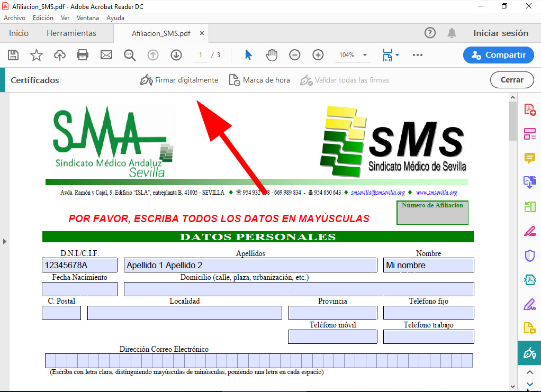
Task: Close the Certificados toolbar with Cerrar
Action: [x=512, y=80]
